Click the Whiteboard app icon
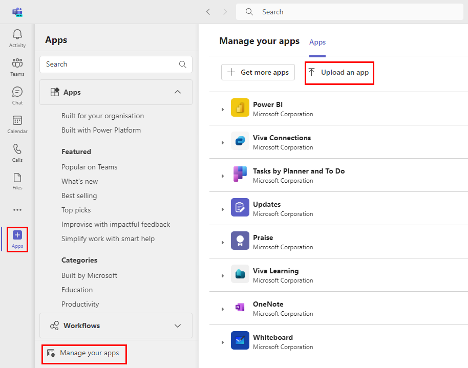Image resolution: width=468 pixels, height=368 pixels. (240, 340)
